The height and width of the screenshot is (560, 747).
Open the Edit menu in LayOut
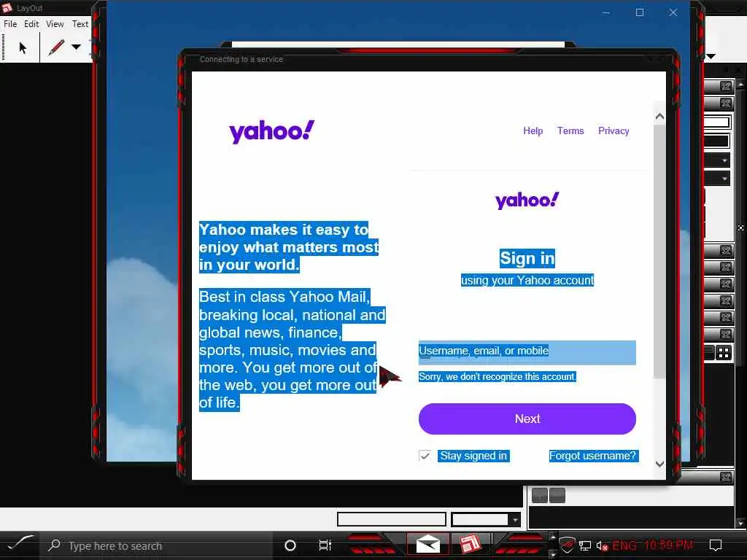[x=31, y=24]
